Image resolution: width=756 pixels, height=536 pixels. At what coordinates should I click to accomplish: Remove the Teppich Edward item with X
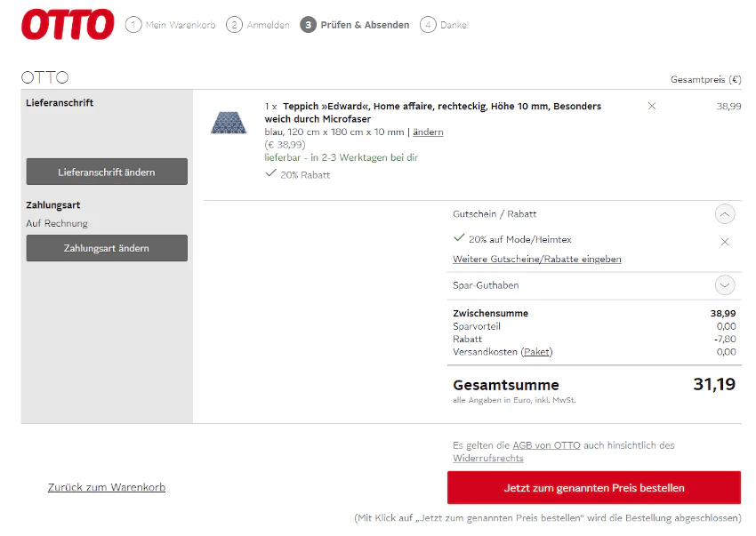coord(652,106)
